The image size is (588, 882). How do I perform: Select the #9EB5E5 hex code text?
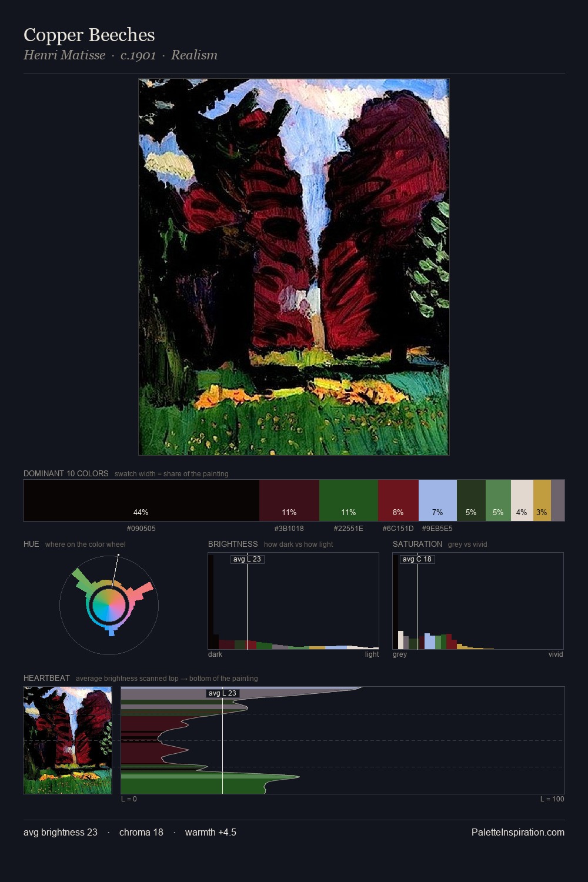point(437,529)
